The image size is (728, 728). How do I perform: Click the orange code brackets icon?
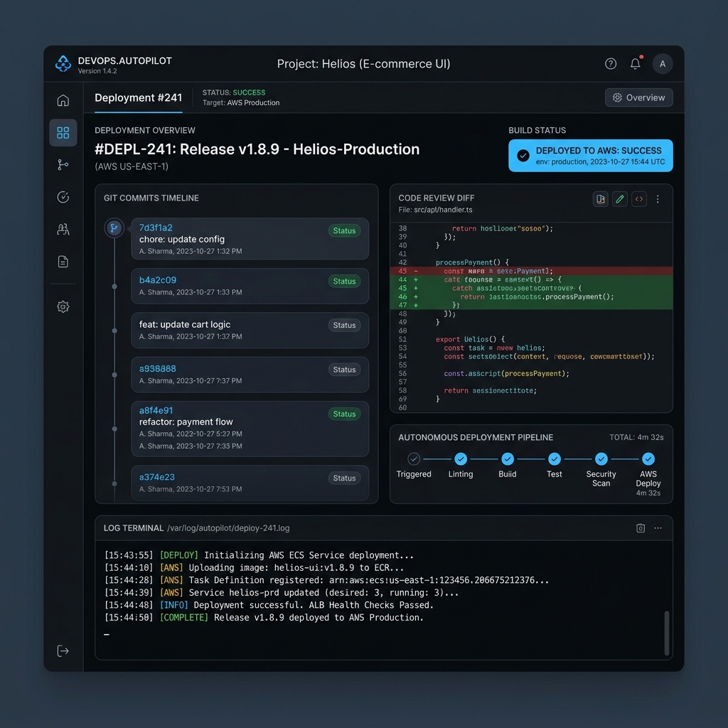pyautogui.click(x=639, y=199)
